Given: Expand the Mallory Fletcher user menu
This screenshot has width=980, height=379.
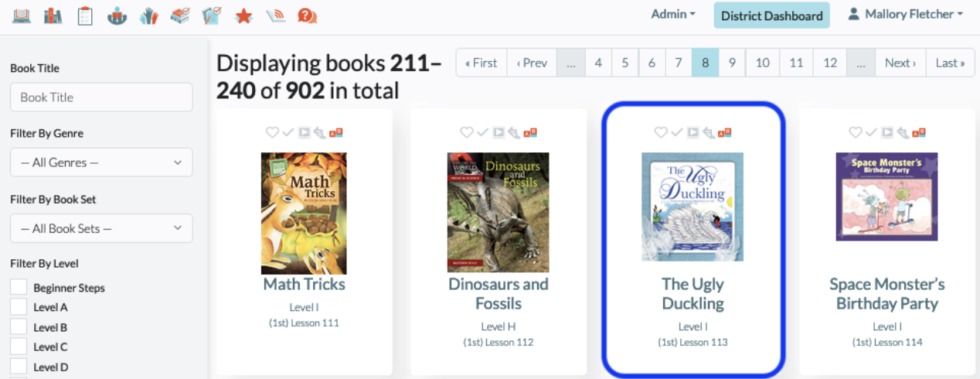Looking at the screenshot, I should [x=906, y=14].
